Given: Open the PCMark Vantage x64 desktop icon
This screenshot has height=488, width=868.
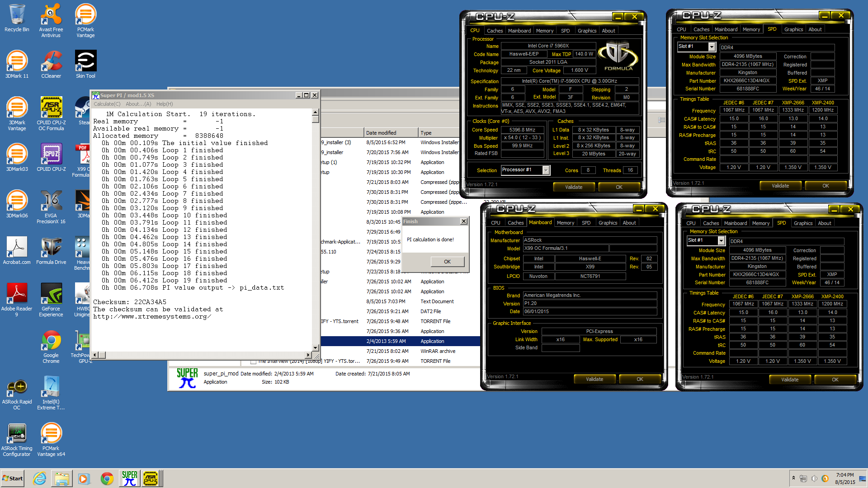Looking at the screenshot, I should pos(51,440).
